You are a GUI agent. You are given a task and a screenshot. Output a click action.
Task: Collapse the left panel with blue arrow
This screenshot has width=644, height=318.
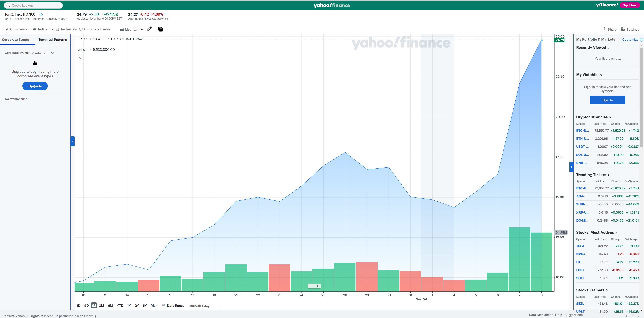(73, 141)
